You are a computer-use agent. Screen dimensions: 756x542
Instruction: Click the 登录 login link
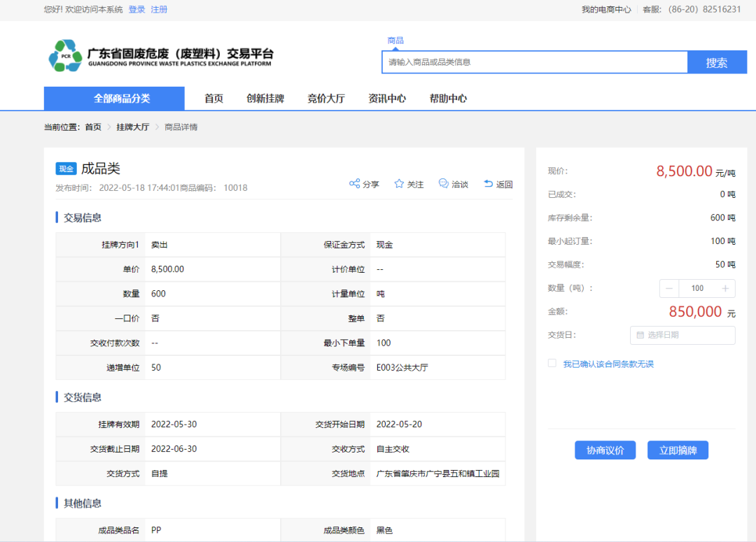point(137,9)
